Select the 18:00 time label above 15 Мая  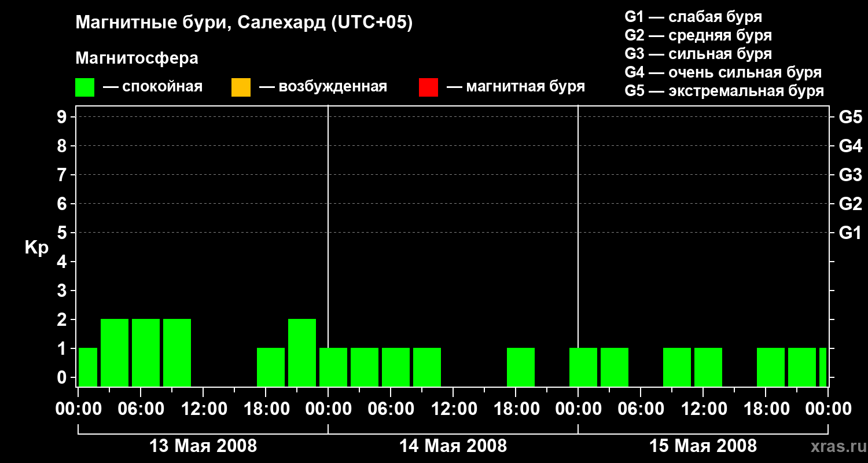tap(766, 409)
